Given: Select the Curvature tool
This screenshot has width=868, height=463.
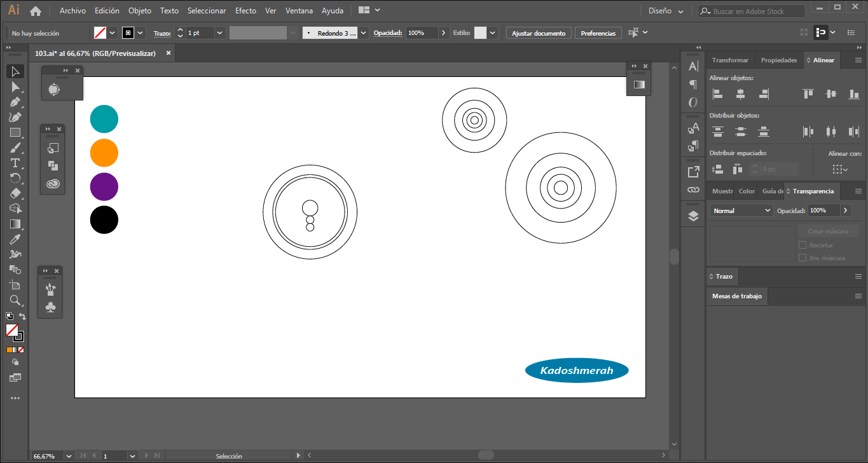Looking at the screenshot, I should coord(15,117).
